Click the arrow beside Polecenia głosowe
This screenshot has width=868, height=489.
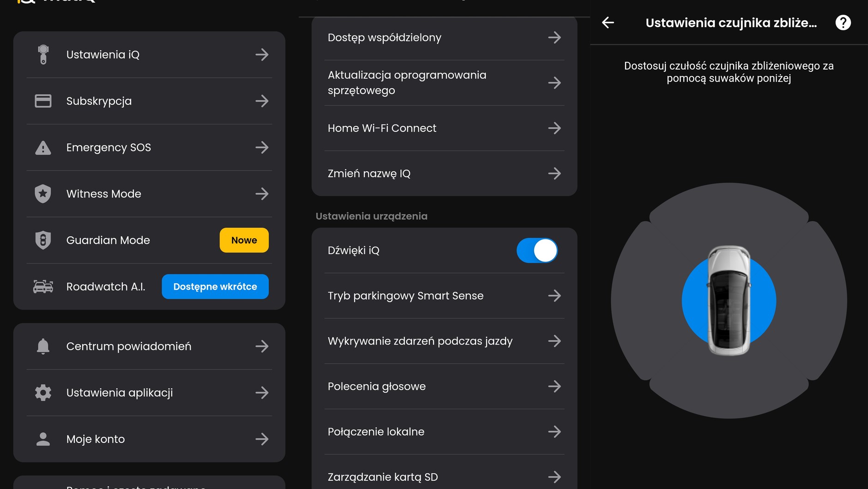555,386
